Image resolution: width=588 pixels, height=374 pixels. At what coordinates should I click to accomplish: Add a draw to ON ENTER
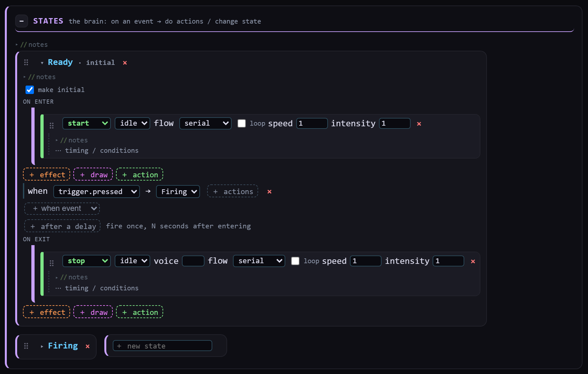[93, 175]
